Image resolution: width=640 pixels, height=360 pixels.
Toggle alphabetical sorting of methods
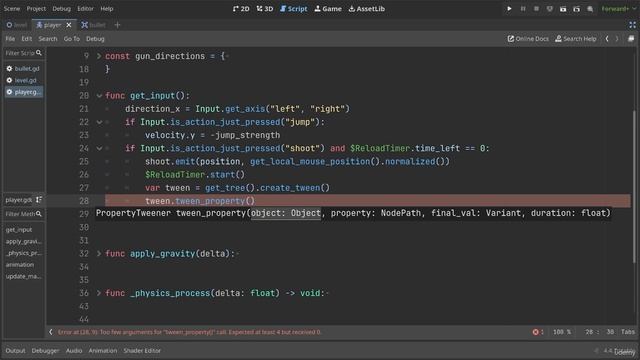click(39, 200)
